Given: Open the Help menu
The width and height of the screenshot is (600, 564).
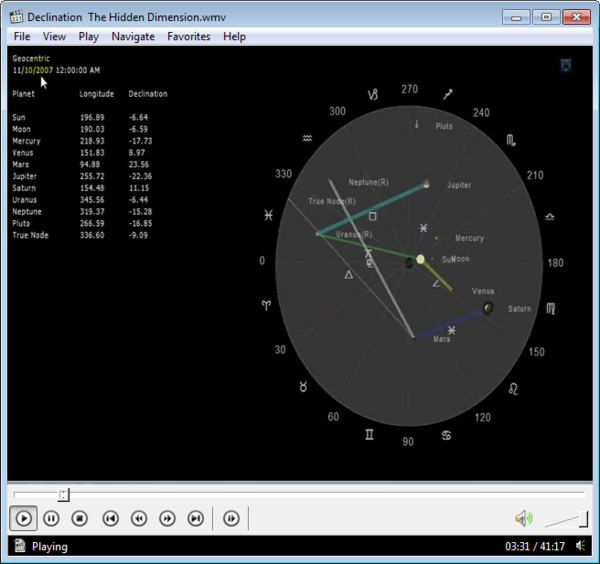Looking at the screenshot, I should (x=234, y=36).
